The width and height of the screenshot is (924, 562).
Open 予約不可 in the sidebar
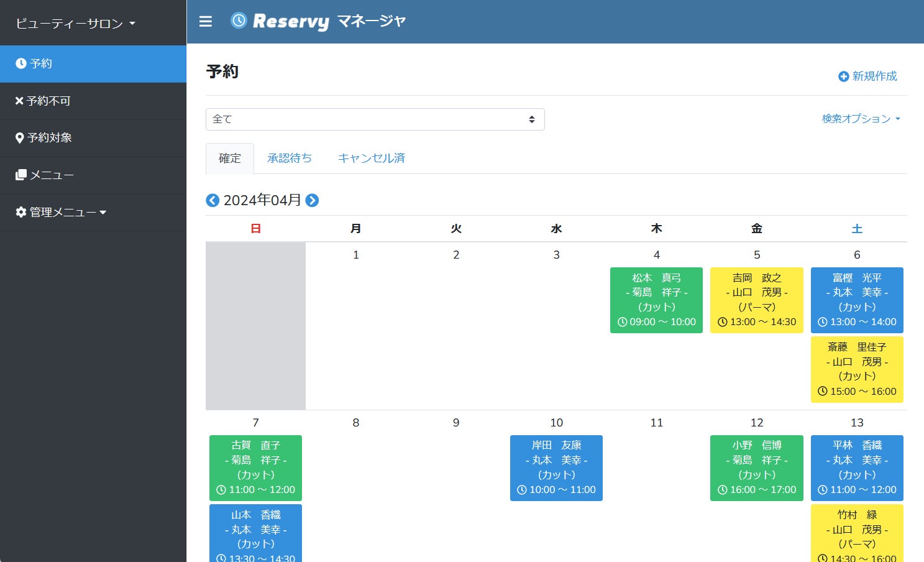click(43, 101)
